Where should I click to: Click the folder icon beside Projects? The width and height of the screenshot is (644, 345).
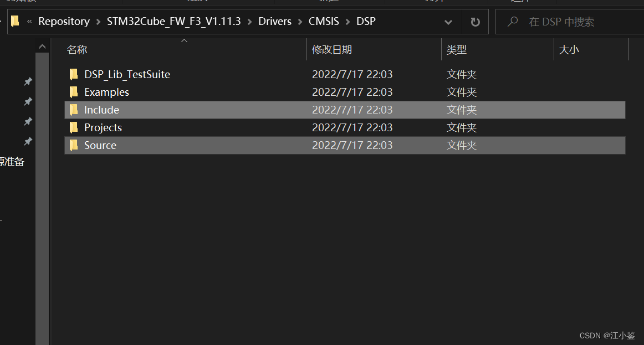(74, 127)
